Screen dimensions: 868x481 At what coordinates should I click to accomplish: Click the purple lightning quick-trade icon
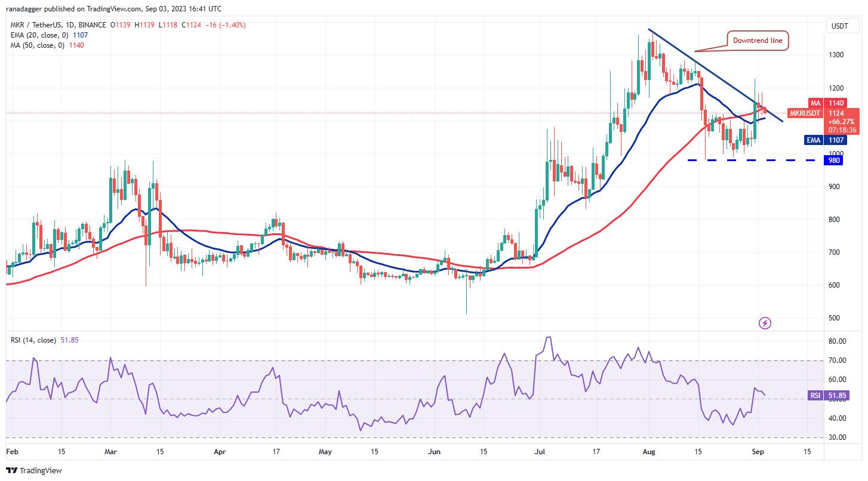765,322
